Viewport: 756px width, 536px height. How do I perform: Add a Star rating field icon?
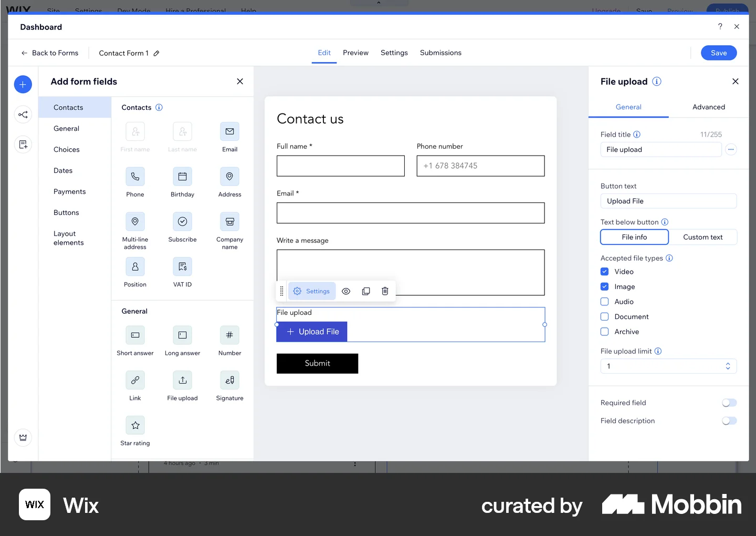tap(135, 426)
